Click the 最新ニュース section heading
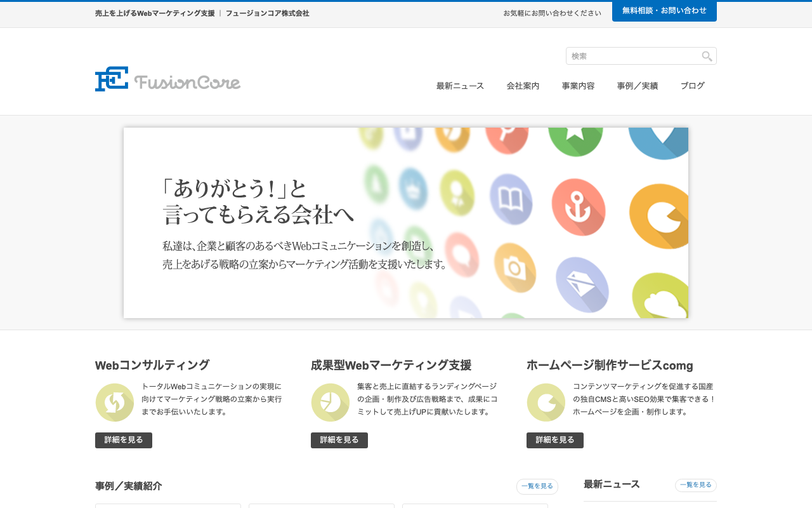The image size is (812, 508). (612, 485)
